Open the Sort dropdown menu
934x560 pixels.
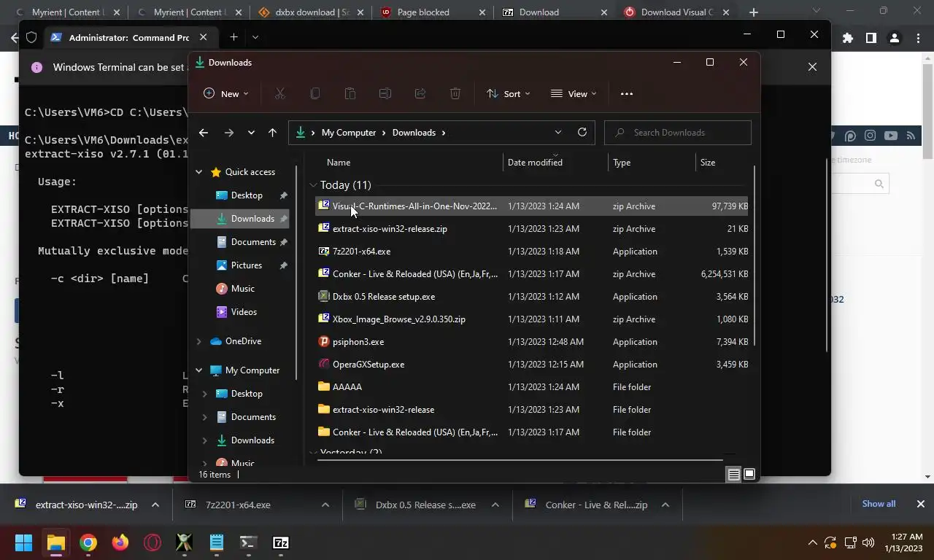509,93
